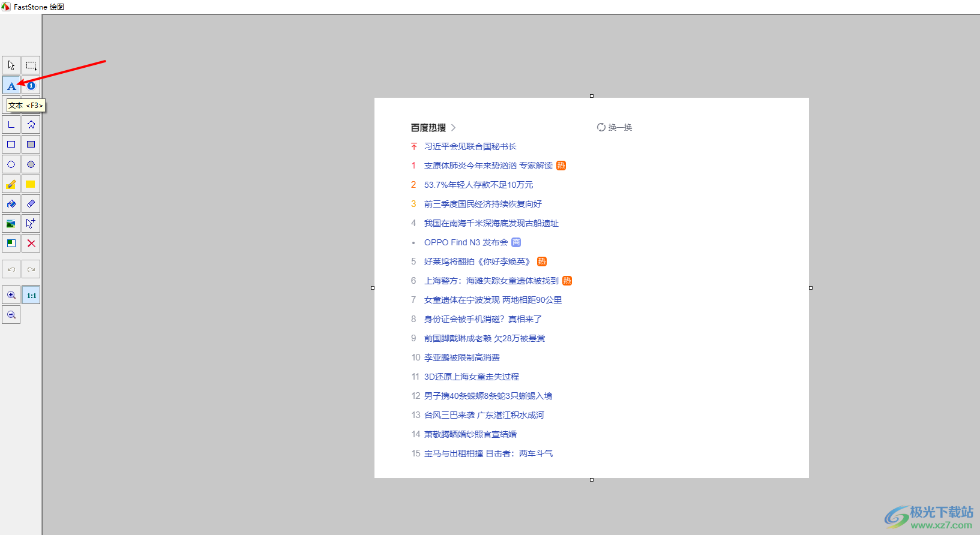Select the paint bucket fill tool
980x535 pixels.
[11, 204]
